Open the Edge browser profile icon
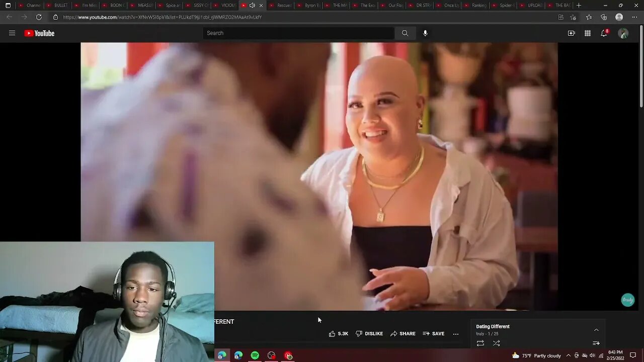644x362 pixels. 619,17
